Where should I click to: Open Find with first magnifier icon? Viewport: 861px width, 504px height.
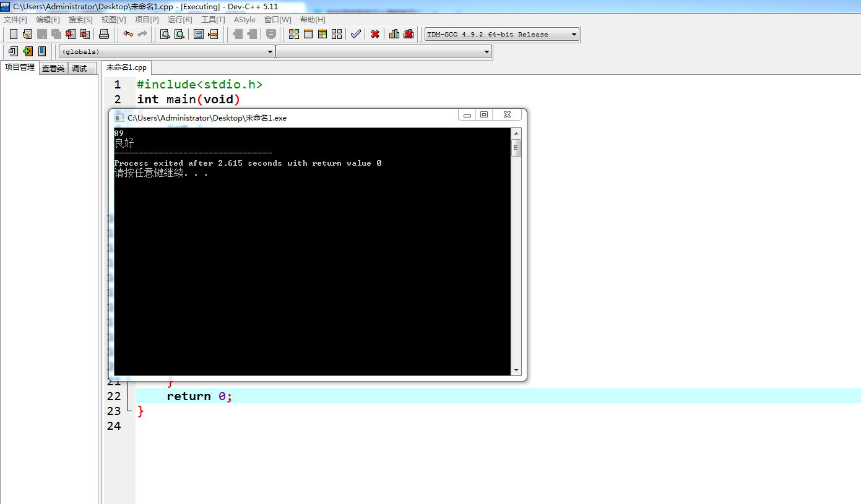pos(165,34)
